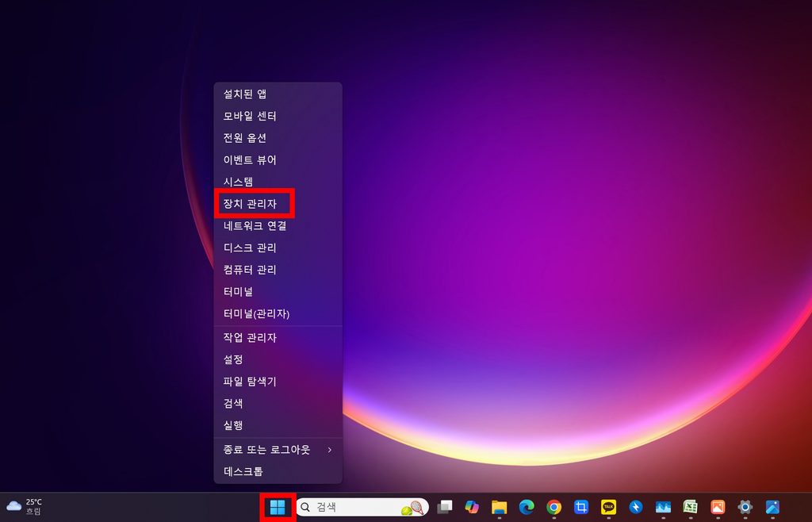Open 디스크 관리 from the menu

(278, 248)
